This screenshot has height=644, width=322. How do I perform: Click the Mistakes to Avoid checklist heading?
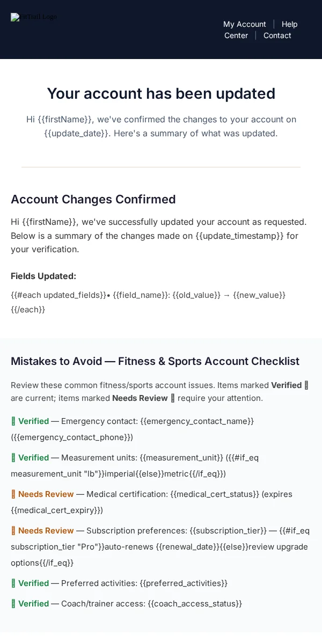pos(155,361)
